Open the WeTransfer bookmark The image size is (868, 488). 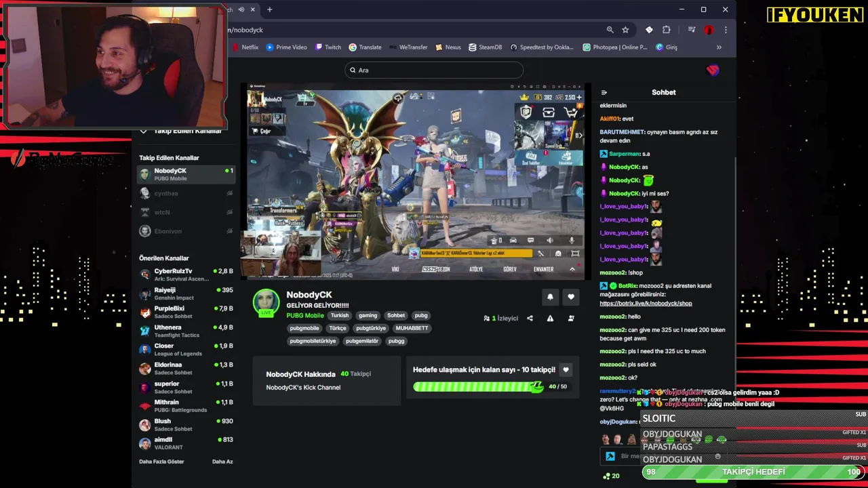(408, 47)
